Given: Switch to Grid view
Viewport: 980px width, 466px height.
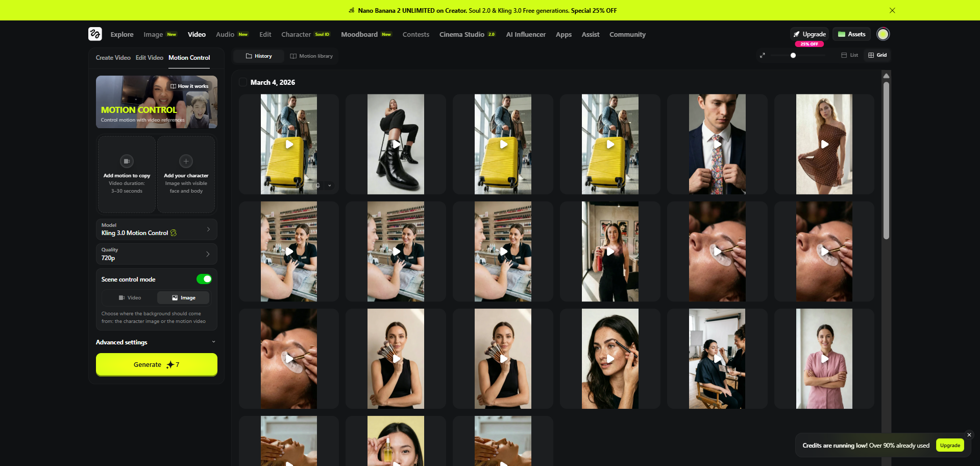Looking at the screenshot, I should pos(877,55).
